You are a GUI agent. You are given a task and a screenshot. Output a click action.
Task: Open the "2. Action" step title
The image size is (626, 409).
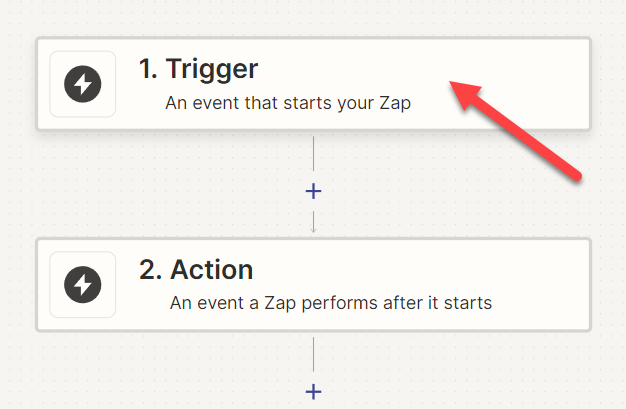(196, 270)
